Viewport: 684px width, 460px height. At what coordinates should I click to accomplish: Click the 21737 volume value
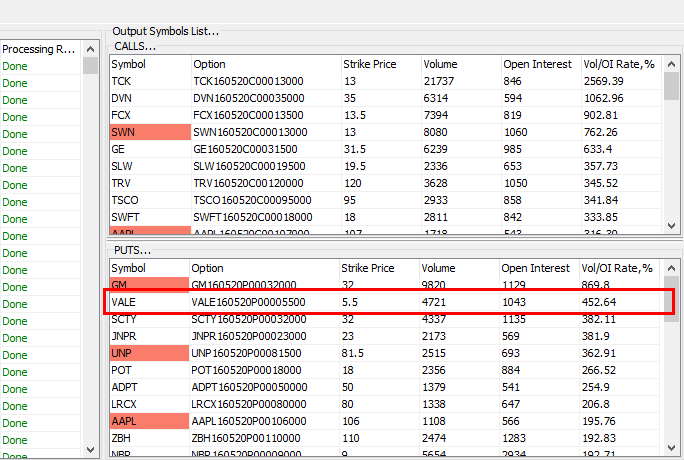pos(439,81)
